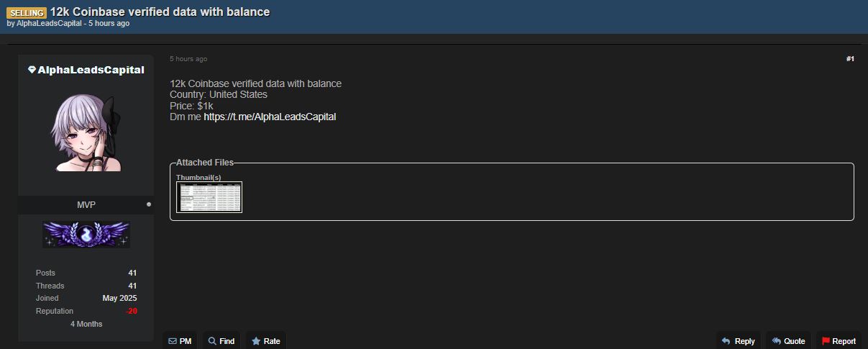Image resolution: width=868 pixels, height=349 pixels.
Task: Click the Reply arrow icon
Action: (x=726, y=341)
